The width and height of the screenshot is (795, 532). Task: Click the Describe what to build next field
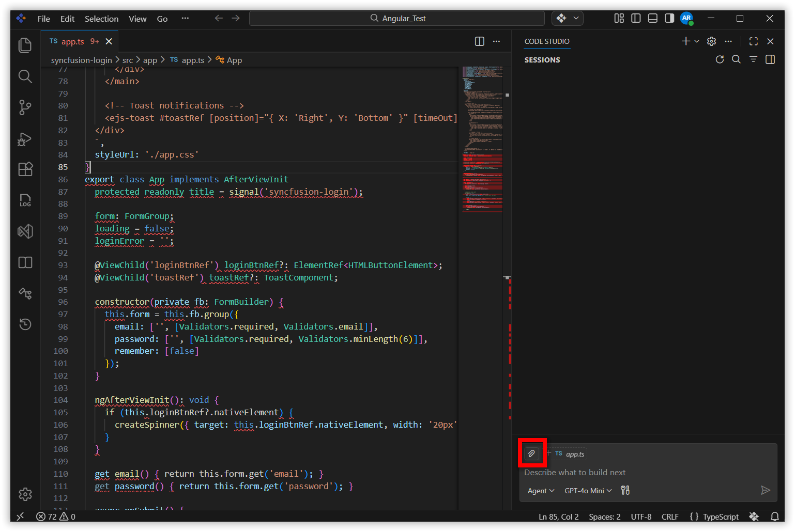pos(575,472)
